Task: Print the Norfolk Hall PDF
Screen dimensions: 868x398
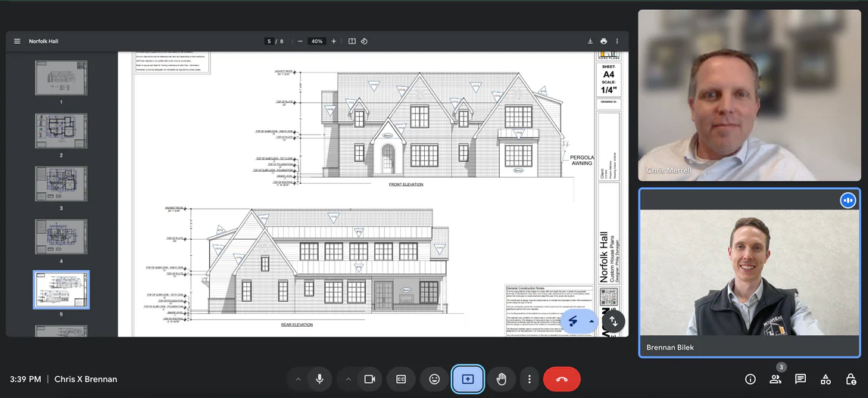Action: point(604,41)
